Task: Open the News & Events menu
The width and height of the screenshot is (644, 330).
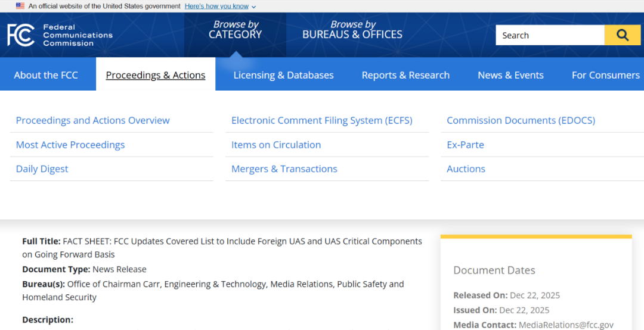Action: (510, 75)
